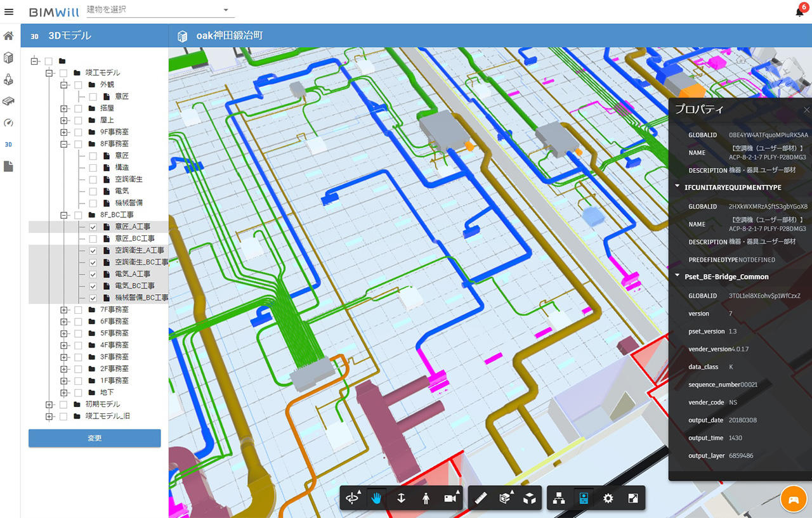
Task: Open the 建物を選択 building dropdown
Action: 226,10
